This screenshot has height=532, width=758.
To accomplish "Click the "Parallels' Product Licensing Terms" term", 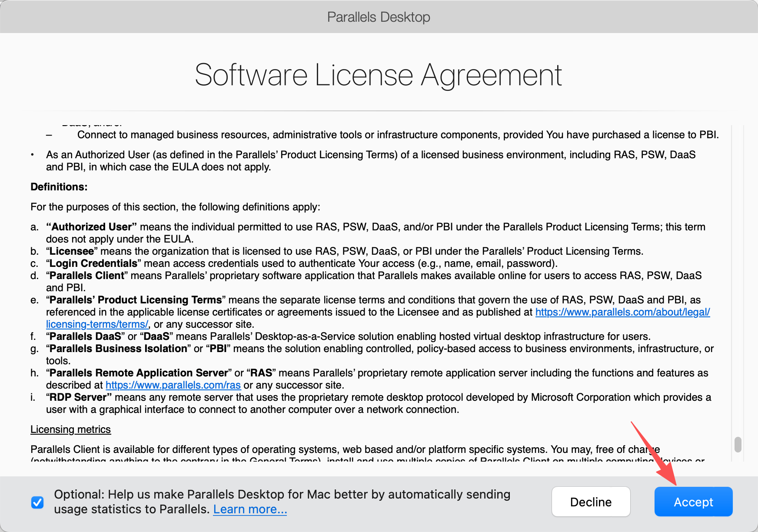I will click(x=136, y=300).
